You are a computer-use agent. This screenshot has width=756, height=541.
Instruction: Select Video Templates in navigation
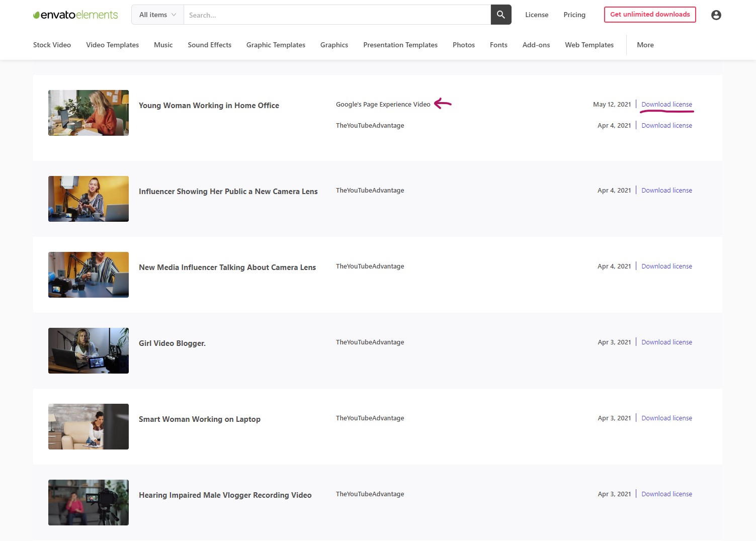pos(112,45)
